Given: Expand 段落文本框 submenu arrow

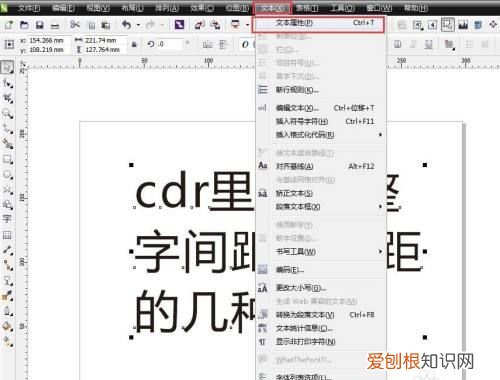Looking at the screenshot, I should [380, 207].
